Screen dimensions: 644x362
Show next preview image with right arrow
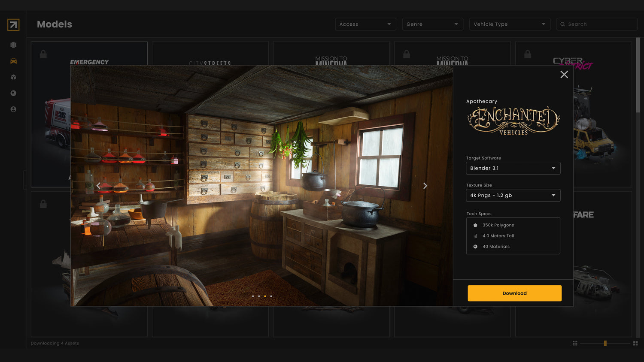tap(425, 186)
